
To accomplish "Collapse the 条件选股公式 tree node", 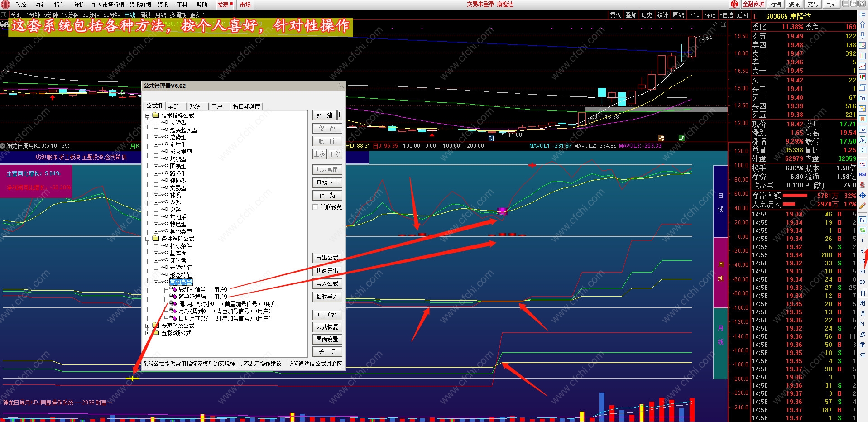I will (x=147, y=239).
